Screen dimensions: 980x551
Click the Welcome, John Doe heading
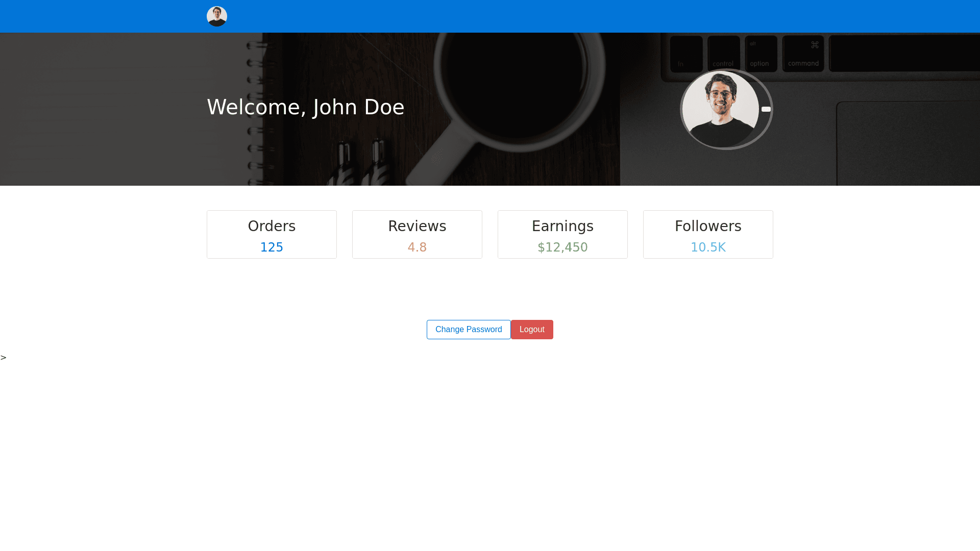click(305, 107)
